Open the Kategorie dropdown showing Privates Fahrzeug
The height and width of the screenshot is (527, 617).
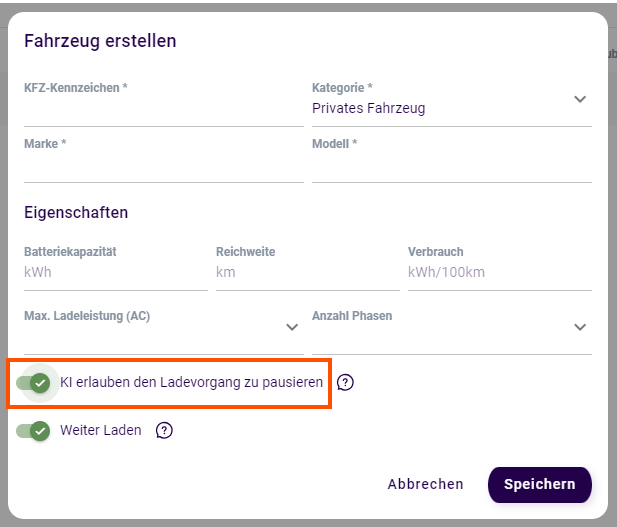point(440,108)
